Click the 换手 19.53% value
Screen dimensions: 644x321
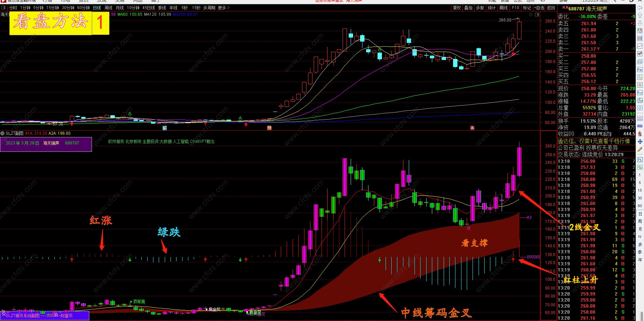(588, 121)
